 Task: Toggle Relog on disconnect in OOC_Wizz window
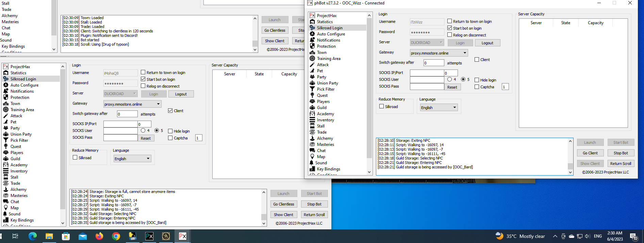point(449,35)
